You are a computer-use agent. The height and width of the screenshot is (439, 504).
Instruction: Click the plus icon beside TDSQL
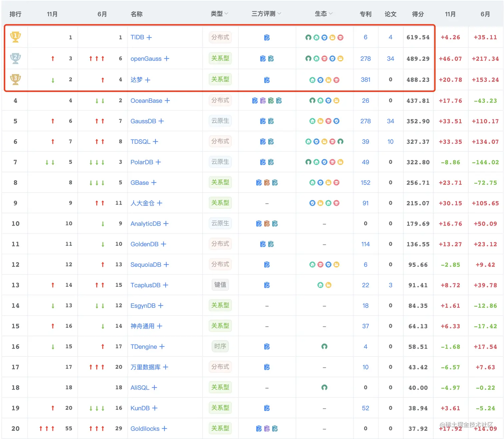click(155, 142)
